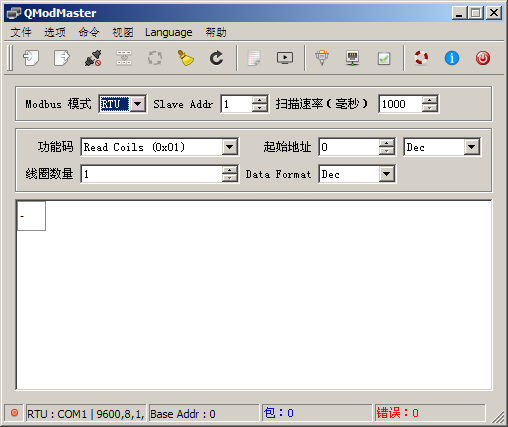Increase the 起始地址 spinner value
This screenshot has width=508, height=427.
click(x=386, y=143)
